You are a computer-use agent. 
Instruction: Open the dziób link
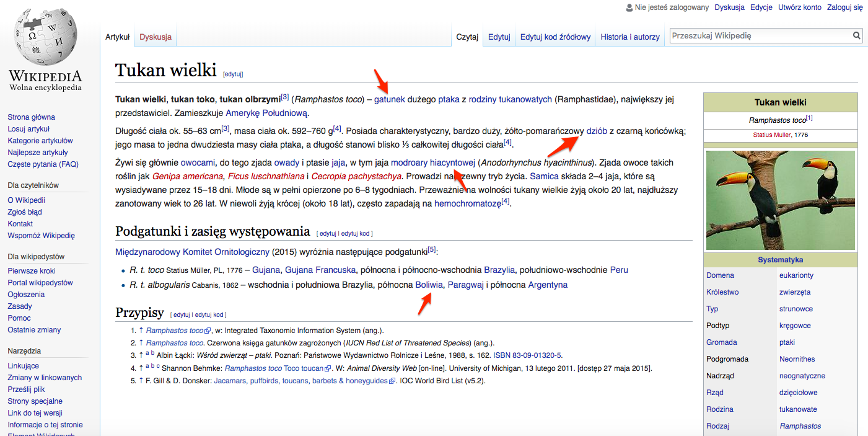coord(597,131)
